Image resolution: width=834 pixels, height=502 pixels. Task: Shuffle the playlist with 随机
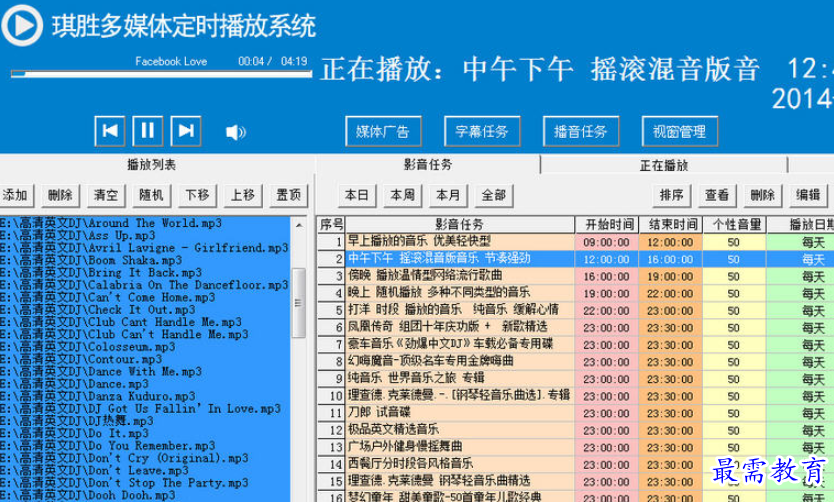[152, 195]
